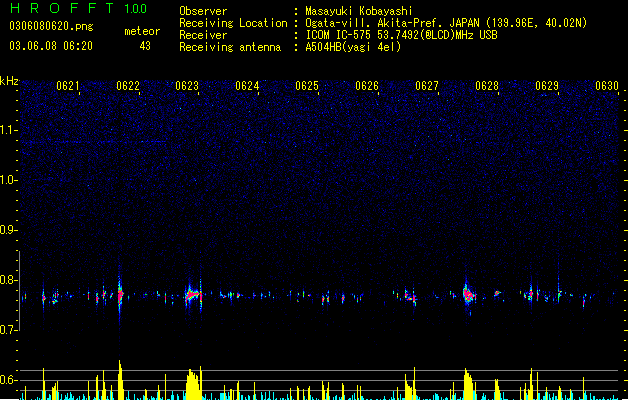Click the 0628 time marker
The height and width of the screenshot is (400, 629).
[487, 86]
